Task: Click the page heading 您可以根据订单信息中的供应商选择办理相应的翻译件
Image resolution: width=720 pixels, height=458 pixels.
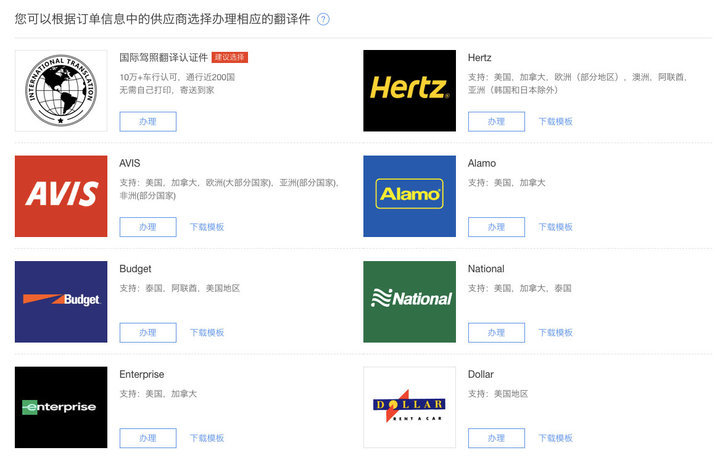Action: pos(163,19)
